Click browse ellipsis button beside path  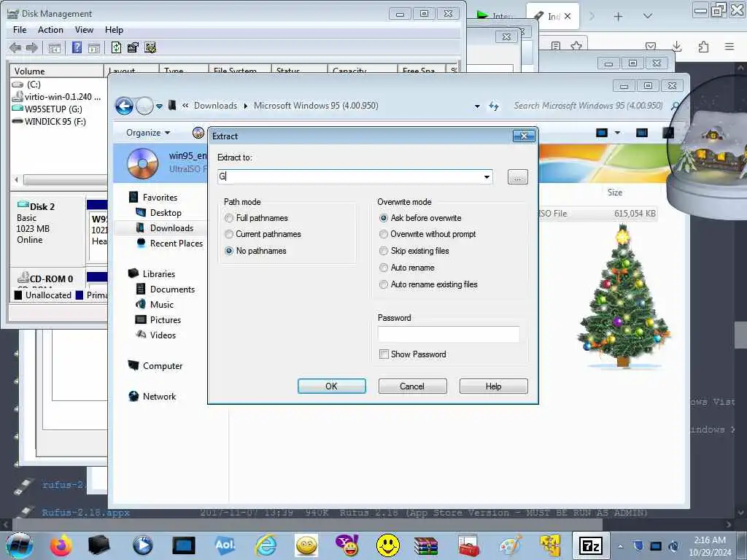pyautogui.click(x=518, y=177)
